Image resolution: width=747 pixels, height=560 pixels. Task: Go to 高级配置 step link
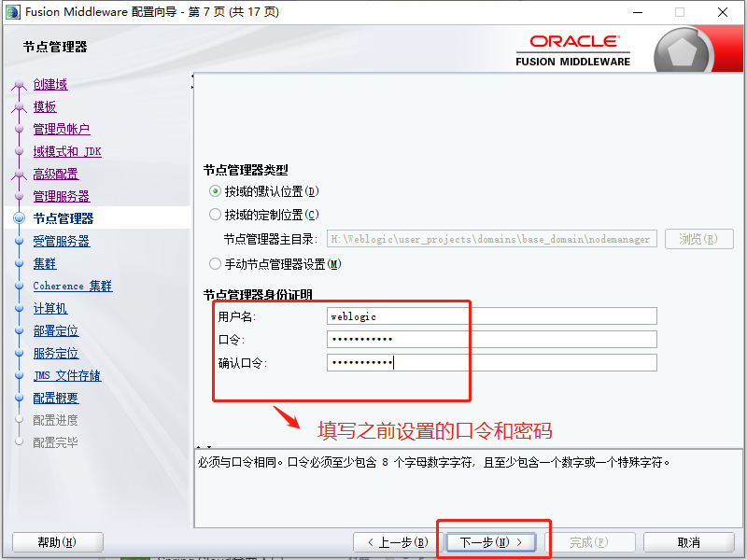(56, 174)
